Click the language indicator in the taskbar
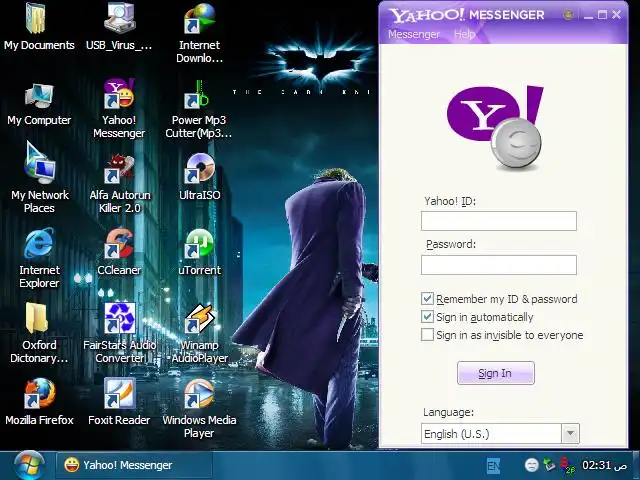Screen dimensions: 640x480 point(493,466)
